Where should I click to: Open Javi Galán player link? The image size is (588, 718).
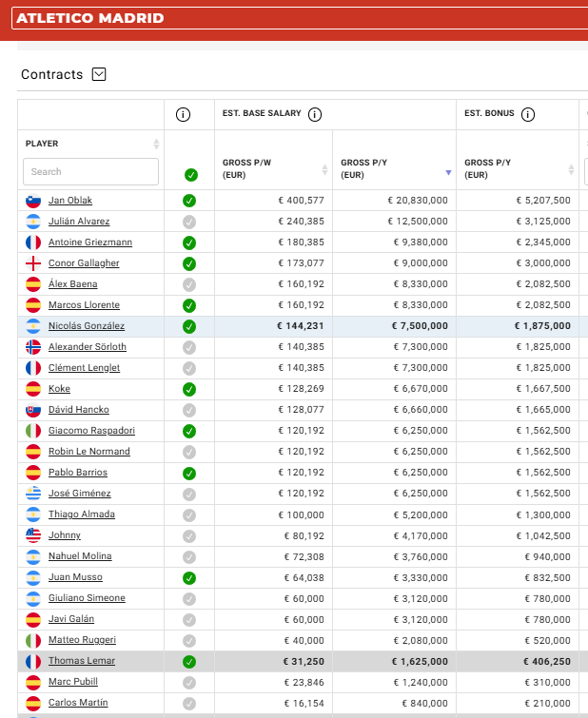[x=71, y=619]
